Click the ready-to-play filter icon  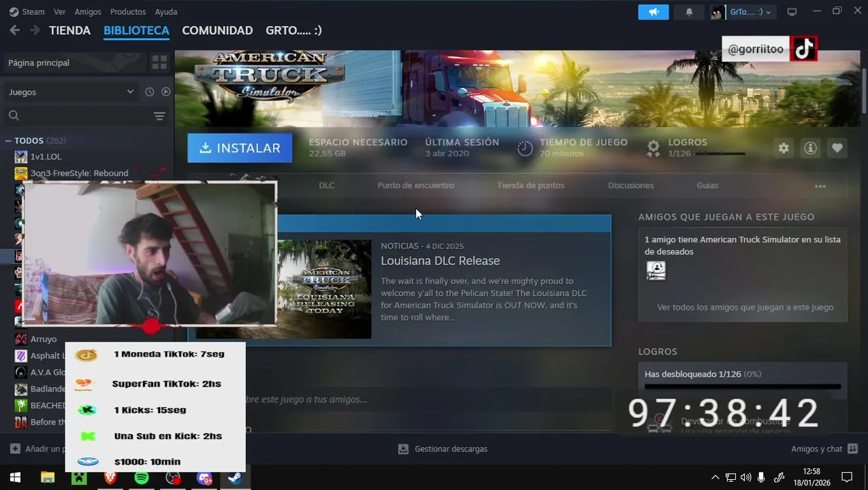click(165, 92)
